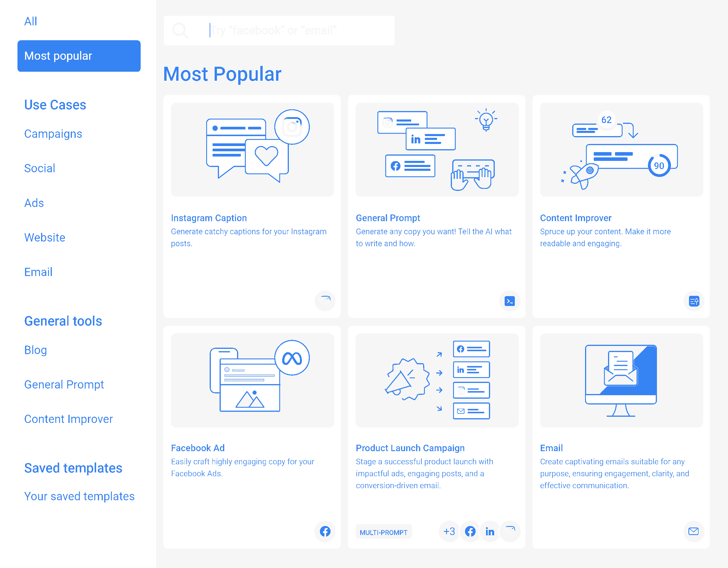728x568 pixels.
Task: Click the General Prompt terminal icon
Action: (x=509, y=301)
